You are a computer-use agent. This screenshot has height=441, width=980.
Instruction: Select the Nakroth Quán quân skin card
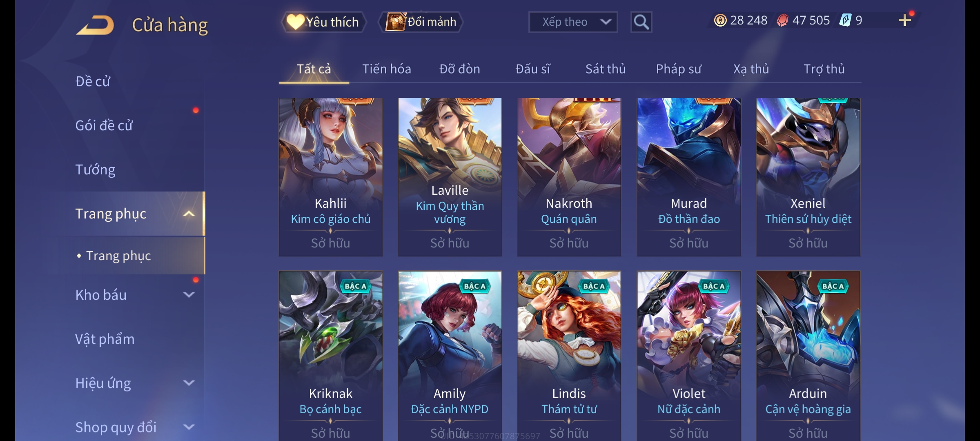[x=569, y=177]
